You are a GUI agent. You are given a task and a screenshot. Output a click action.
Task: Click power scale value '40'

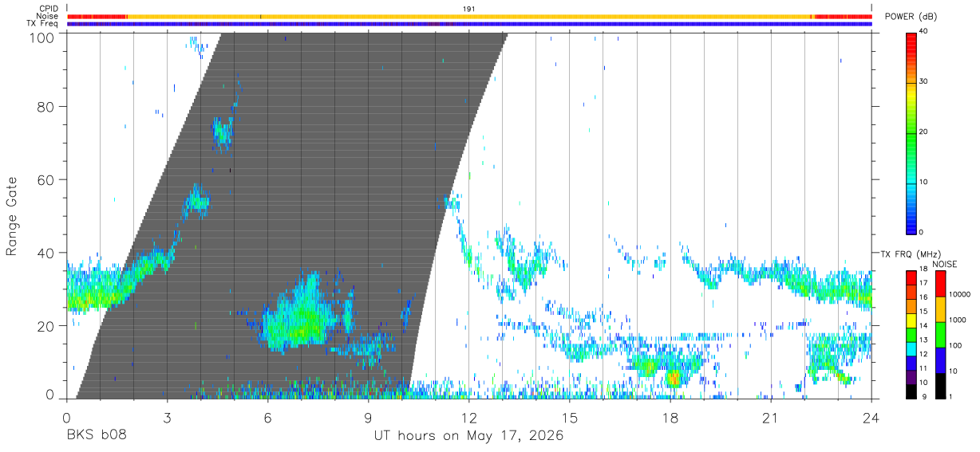coord(924,31)
